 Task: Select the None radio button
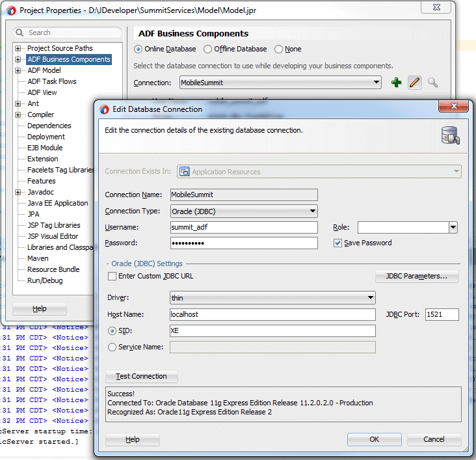pyautogui.click(x=278, y=49)
